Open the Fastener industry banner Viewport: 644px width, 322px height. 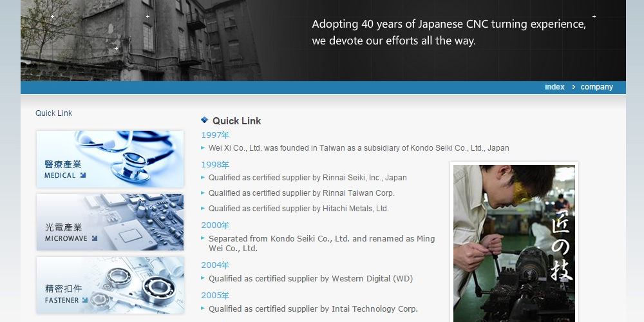[x=110, y=285]
